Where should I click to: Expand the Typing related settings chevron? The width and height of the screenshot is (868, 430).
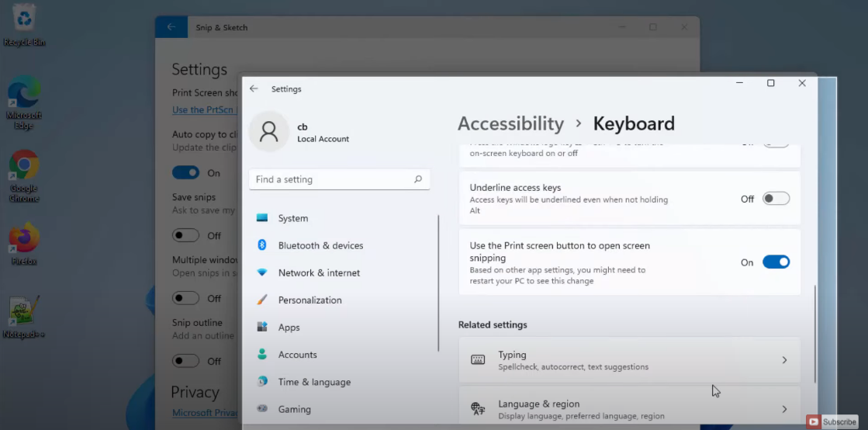tap(784, 360)
